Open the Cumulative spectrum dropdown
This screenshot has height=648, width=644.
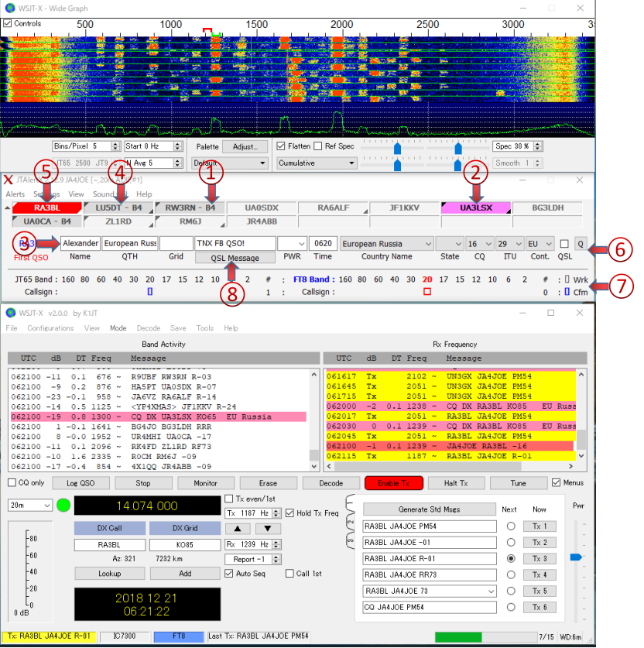click(x=316, y=163)
